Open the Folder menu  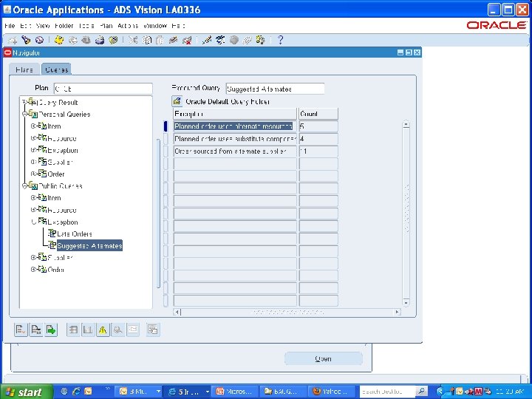(x=64, y=26)
